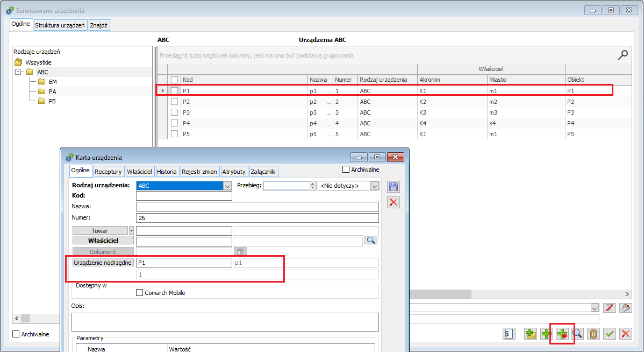This screenshot has width=644, height=352.
Task: Open the Rejestr zmian tab
Action: (x=199, y=172)
